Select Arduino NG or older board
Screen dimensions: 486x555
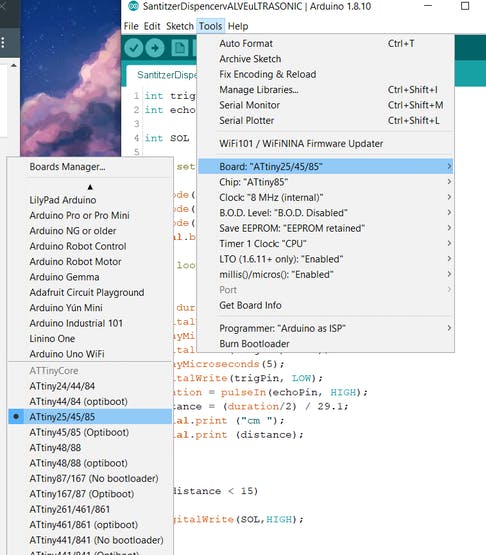coord(90,231)
